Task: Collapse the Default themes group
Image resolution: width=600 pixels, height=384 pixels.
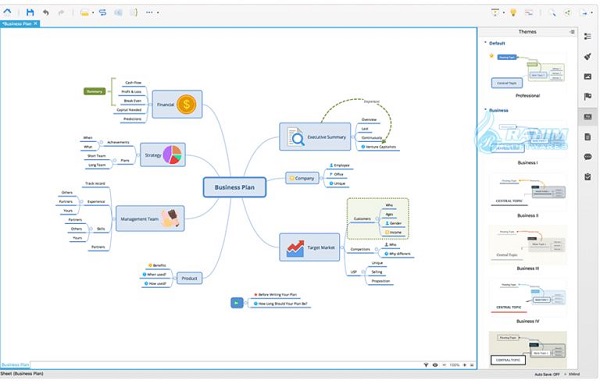Action: click(x=486, y=43)
